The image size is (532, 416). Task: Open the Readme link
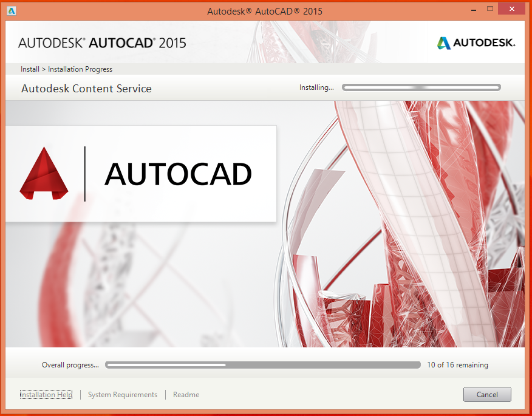(x=186, y=395)
